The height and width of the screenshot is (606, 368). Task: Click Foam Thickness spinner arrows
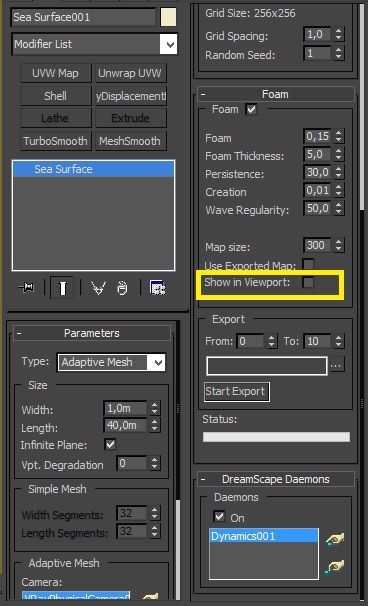tap(339, 154)
